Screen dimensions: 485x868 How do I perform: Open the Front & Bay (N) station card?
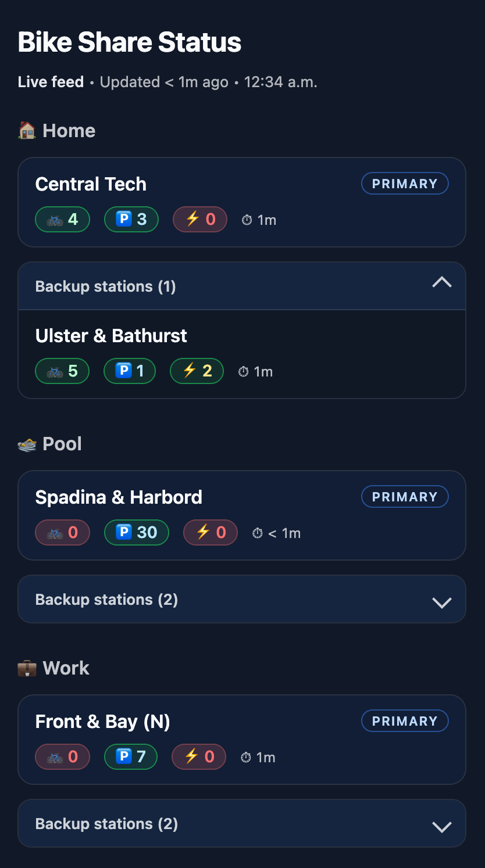[103, 722]
